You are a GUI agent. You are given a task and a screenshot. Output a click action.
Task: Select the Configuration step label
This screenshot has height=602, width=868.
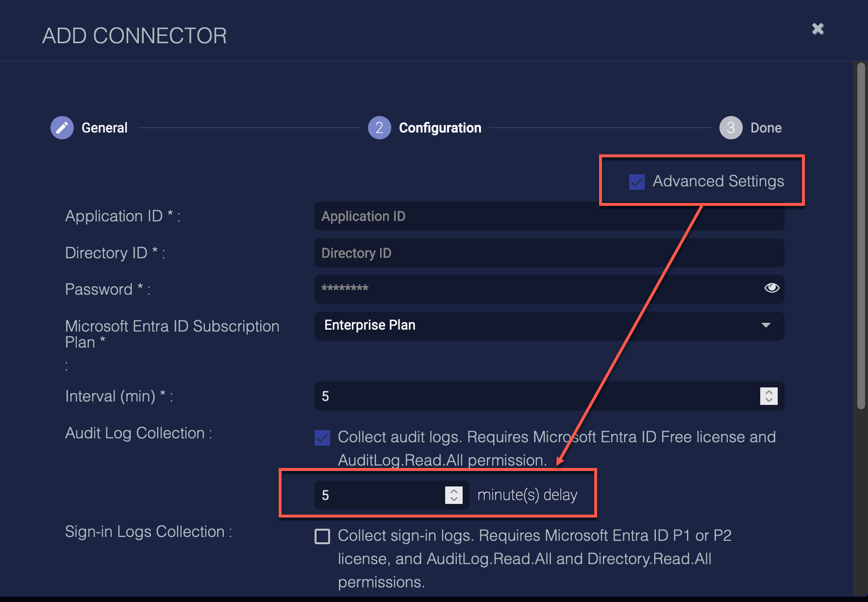pos(440,128)
